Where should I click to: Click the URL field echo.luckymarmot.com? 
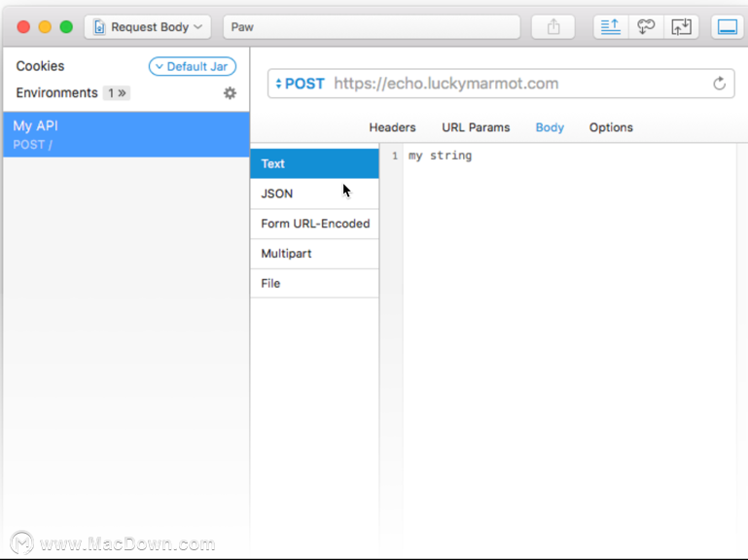click(446, 84)
